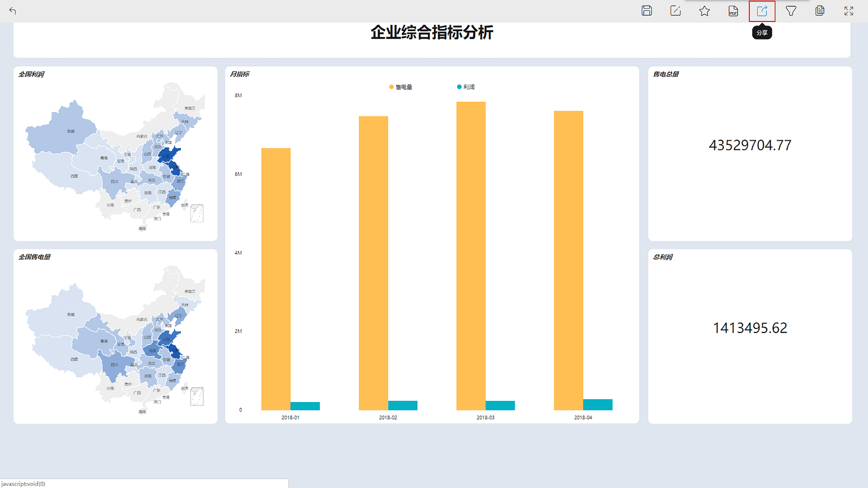Viewport: 868px width, 488px height.
Task: Select 四川 region on 全国售电量 map
Action: tap(115, 365)
